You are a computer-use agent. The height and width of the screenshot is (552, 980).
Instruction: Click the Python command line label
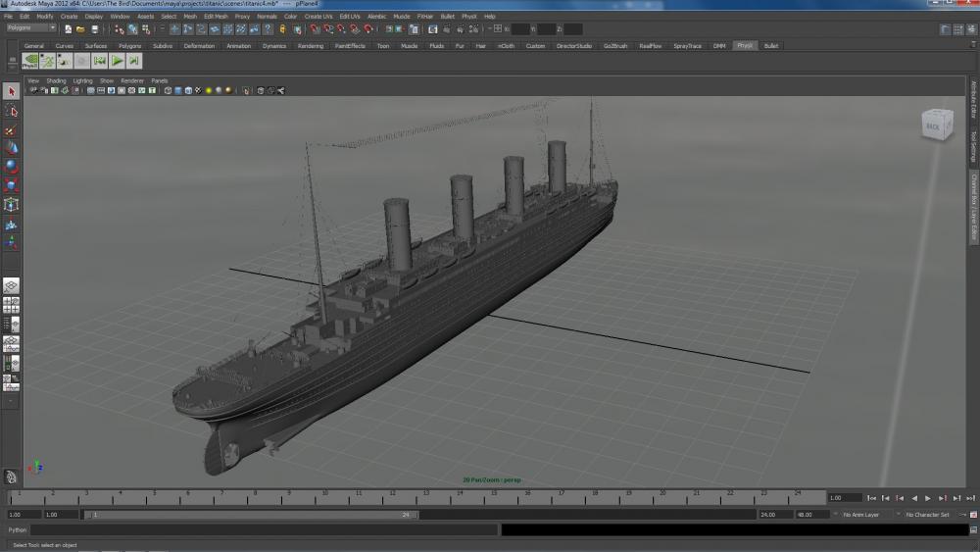(18, 529)
